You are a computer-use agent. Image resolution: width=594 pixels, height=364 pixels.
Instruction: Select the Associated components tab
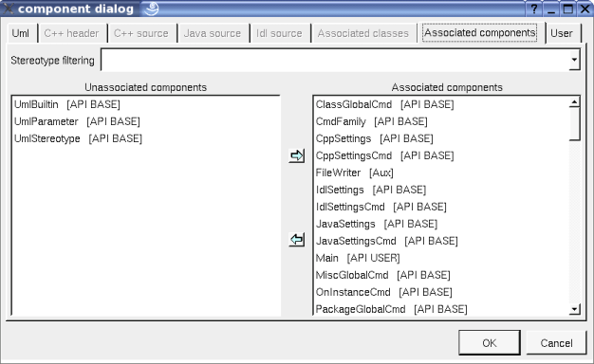[480, 33]
